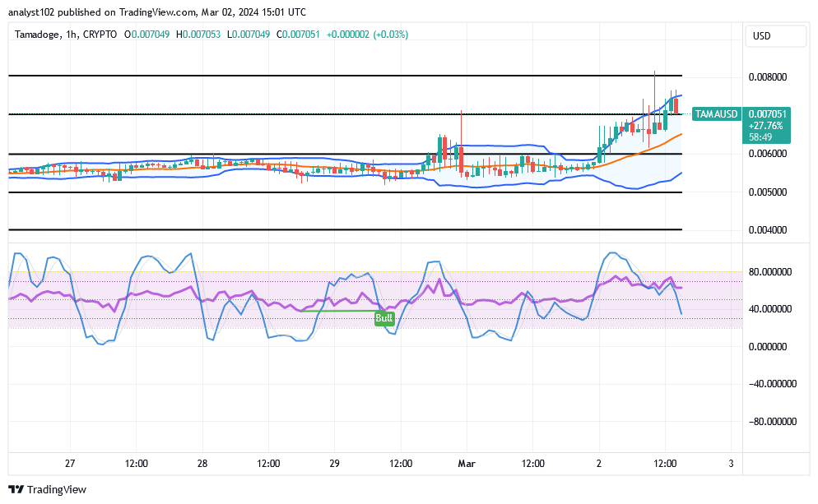Click the Tamadoge, 1h, CRYPTO symbol title

66,35
